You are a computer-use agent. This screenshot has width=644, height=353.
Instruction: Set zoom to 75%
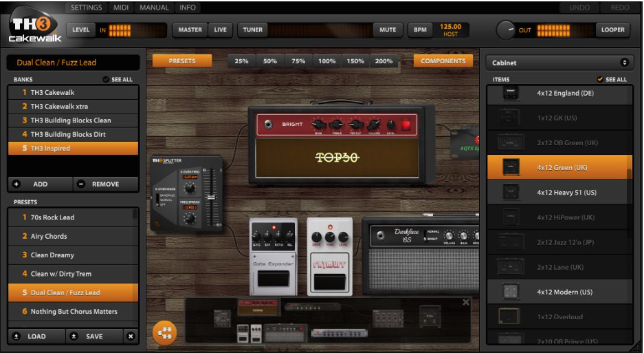pos(298,61)
